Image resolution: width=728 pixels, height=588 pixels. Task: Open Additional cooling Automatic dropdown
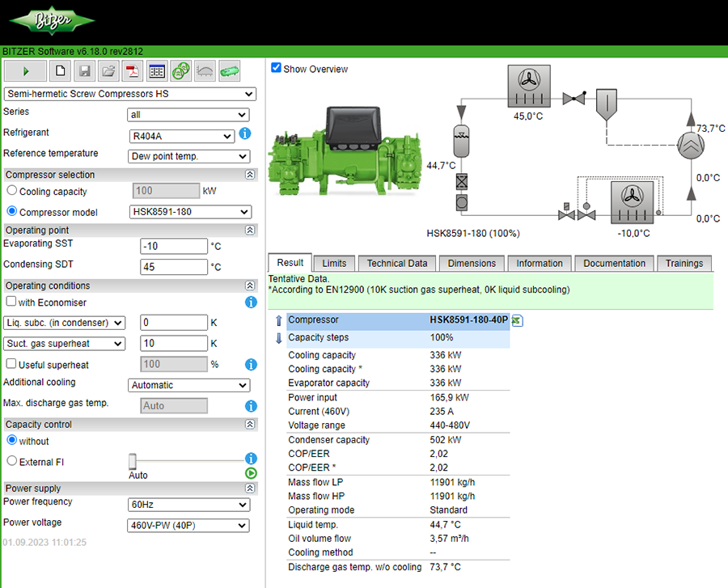(189, 385)
